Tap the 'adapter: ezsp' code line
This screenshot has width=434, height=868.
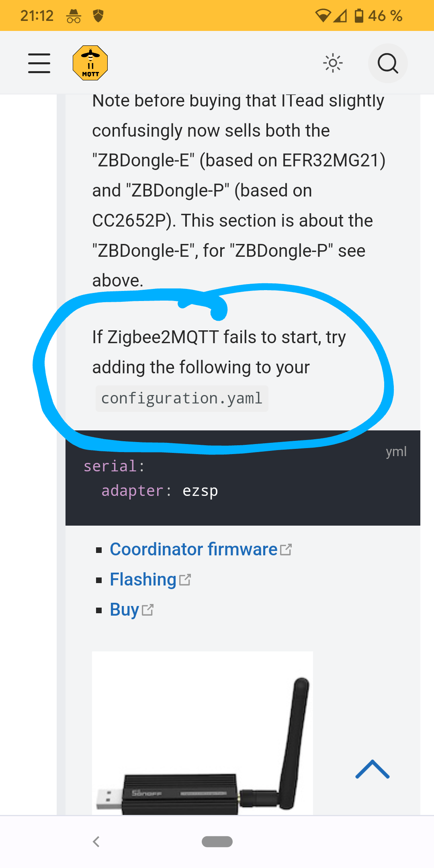click(160, 491)
